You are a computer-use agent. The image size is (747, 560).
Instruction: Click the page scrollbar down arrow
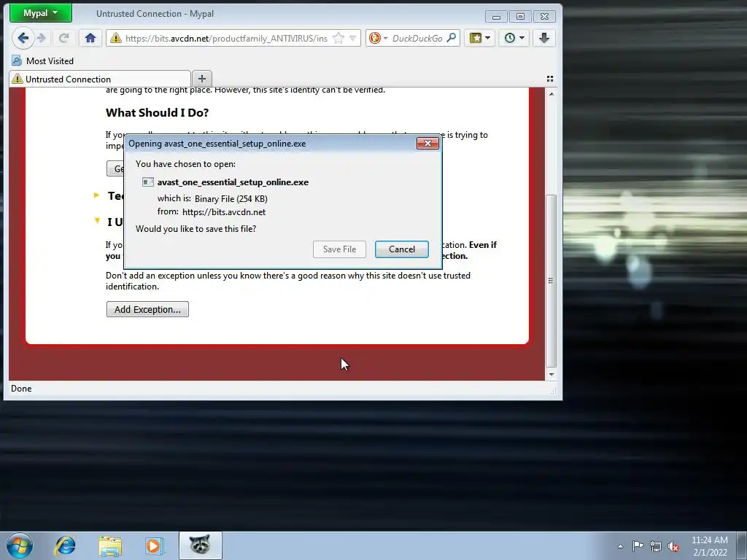click(x=551, y=375)
